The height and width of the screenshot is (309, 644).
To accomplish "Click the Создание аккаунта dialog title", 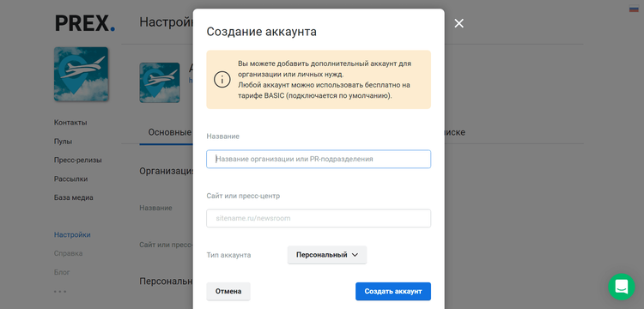I will (x=262, y=32).
